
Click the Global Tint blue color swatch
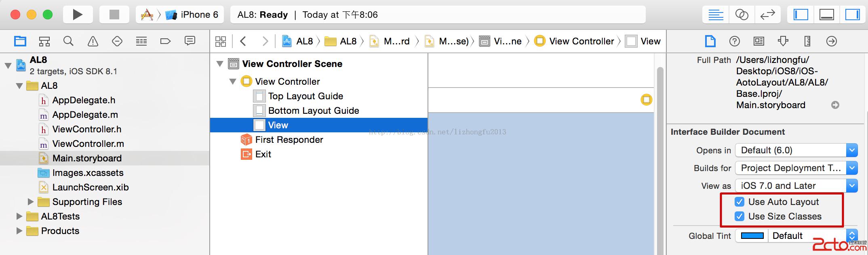(x=752, y=236)
